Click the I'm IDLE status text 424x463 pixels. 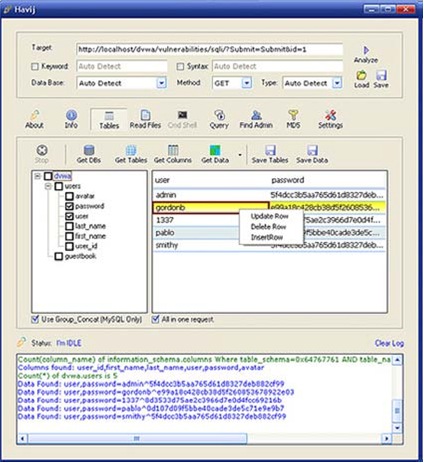pyautogui.click(x=68, y=343)
